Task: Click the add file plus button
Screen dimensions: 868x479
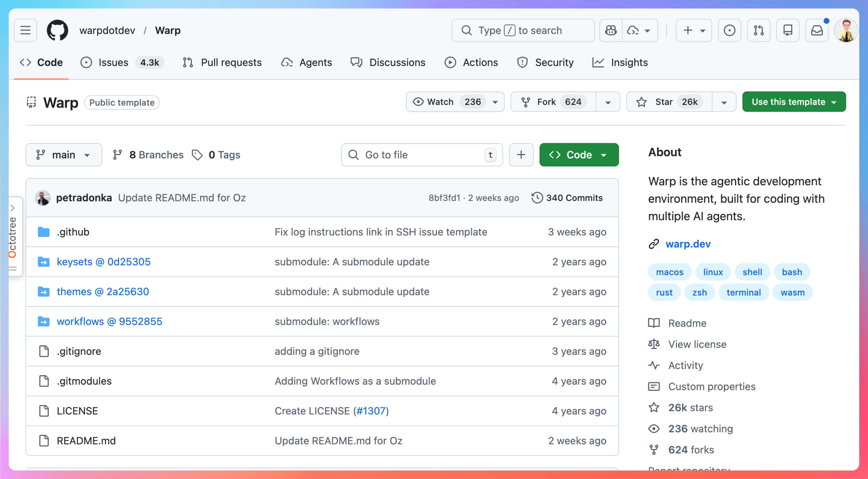Action: 521,155
